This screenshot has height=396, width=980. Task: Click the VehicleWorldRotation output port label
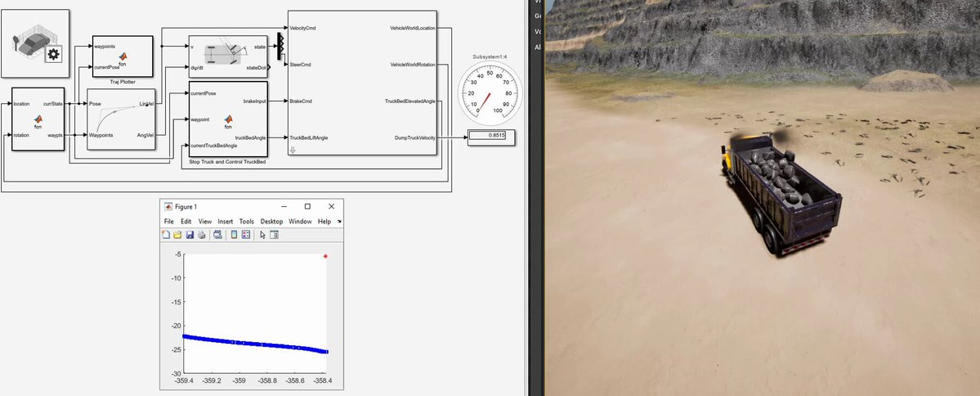[x=413, y=65]
